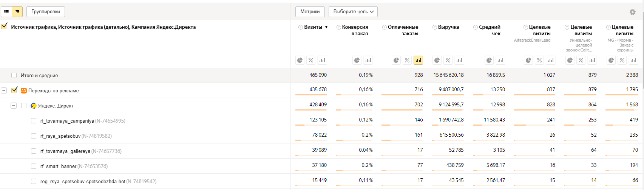Open the Выберите цель dropdown

click(x=353, y=12)
